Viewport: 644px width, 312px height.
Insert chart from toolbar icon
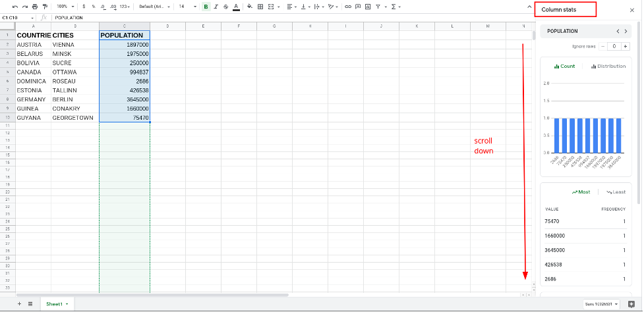[x=368, y=7]
